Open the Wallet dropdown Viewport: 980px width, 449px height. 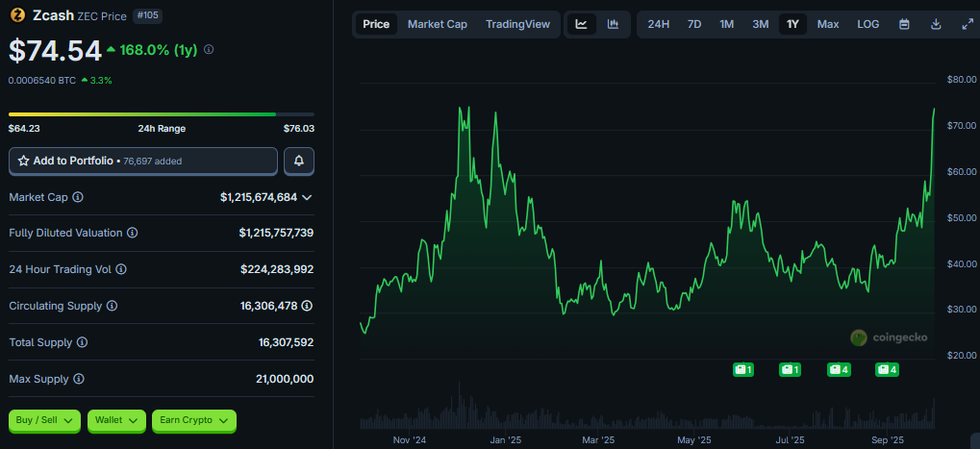tap(116, 420)
